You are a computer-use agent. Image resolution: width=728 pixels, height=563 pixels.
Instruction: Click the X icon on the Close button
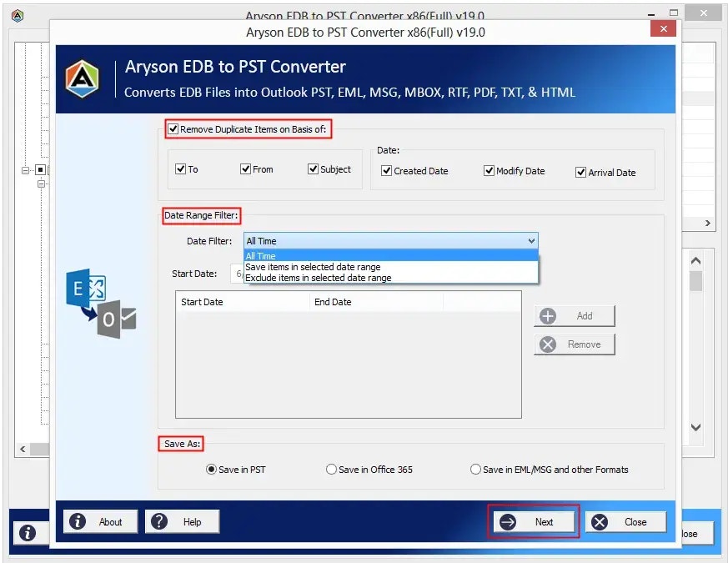pos(600,522)
